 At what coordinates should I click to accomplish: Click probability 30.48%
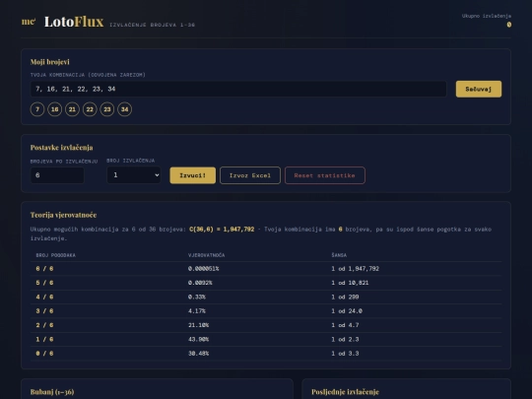[x=198, y=354]
